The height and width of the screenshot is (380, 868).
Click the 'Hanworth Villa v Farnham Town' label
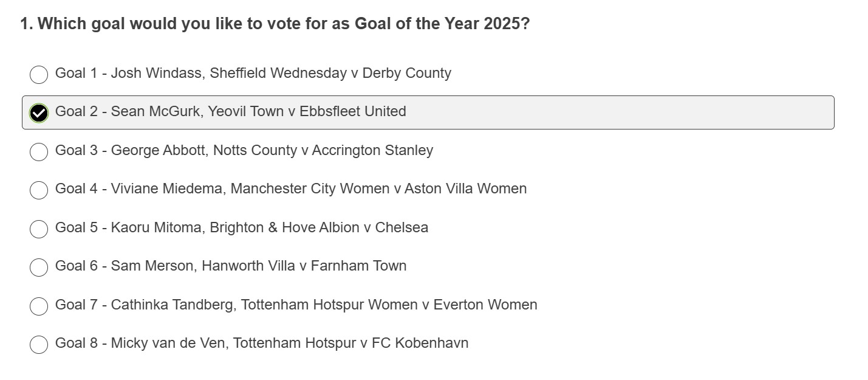(x=304, y=266)
